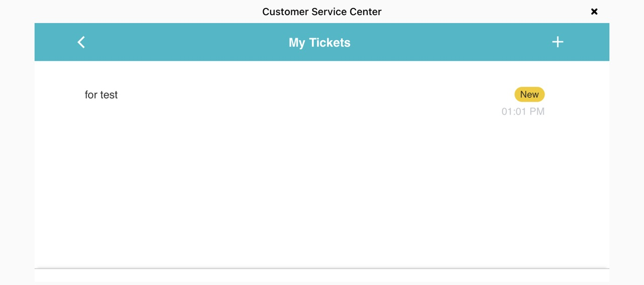Open the "for test" ticket
Viewport: 644px width, 285px height.
101,95
